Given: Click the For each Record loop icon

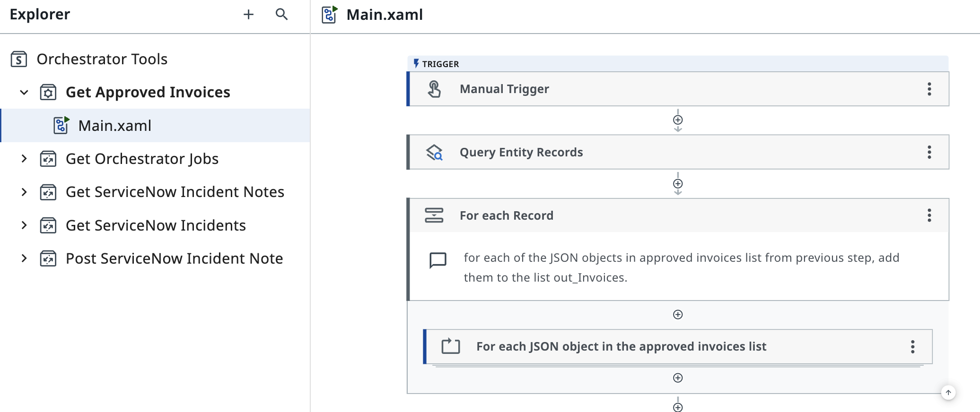Looking at the screenshot, I should [434, 215].
